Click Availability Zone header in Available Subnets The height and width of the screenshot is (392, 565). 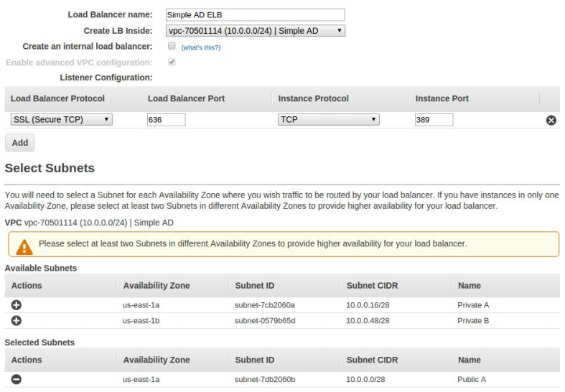click(157, 286)
